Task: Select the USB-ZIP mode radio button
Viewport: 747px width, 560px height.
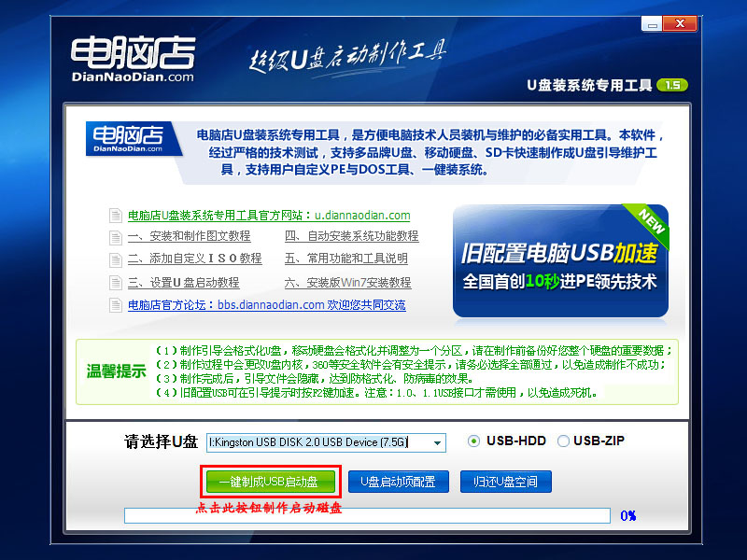Action: tap(561, 441)
